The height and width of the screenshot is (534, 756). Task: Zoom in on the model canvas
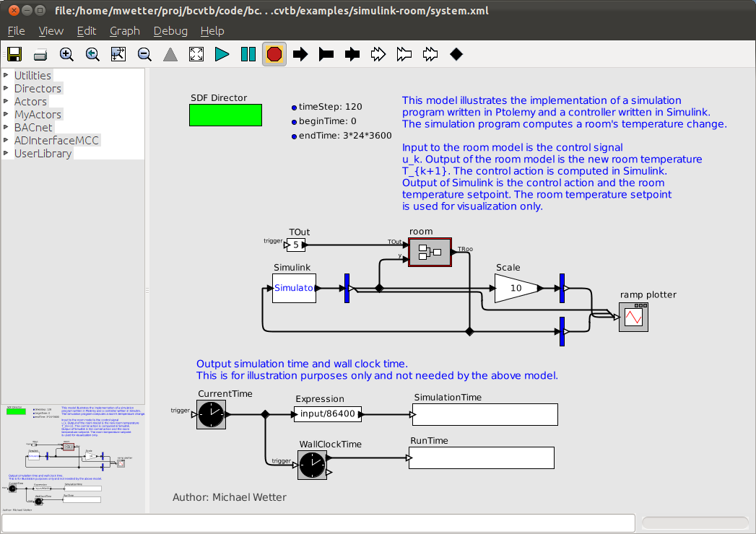point(66,53)
